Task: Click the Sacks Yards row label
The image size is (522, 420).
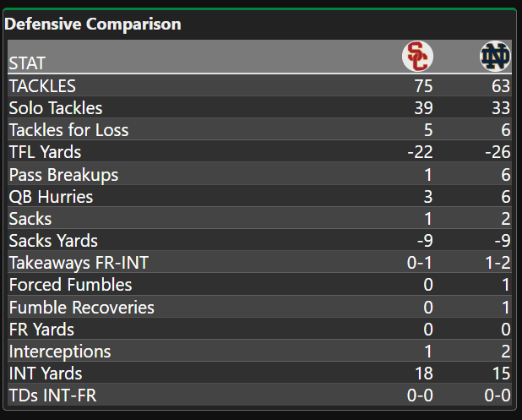Action: tap(53, 241)
